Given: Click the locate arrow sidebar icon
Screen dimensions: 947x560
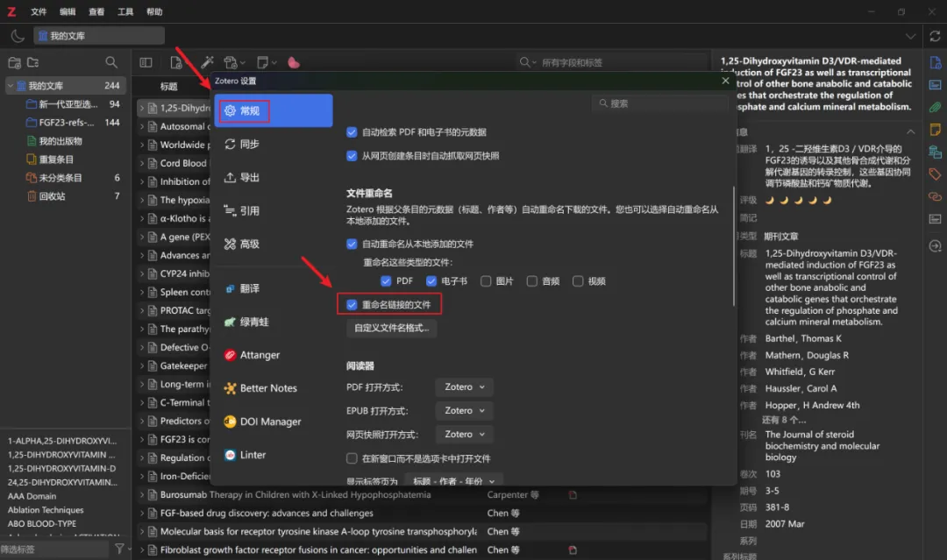Looking at the screenshot, I should click(935, 246).
